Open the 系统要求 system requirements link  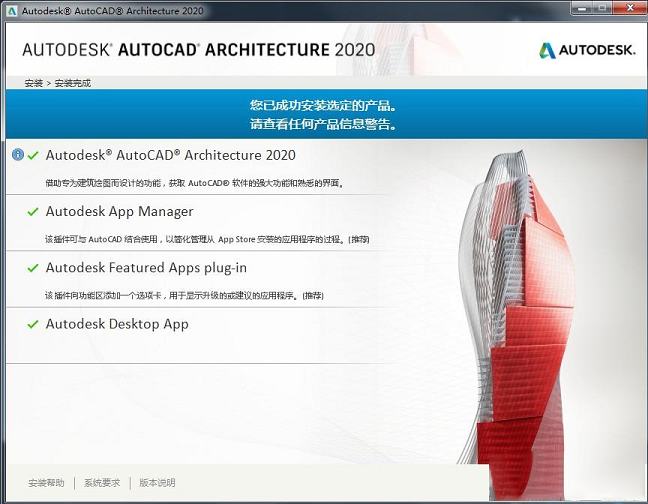102,483
